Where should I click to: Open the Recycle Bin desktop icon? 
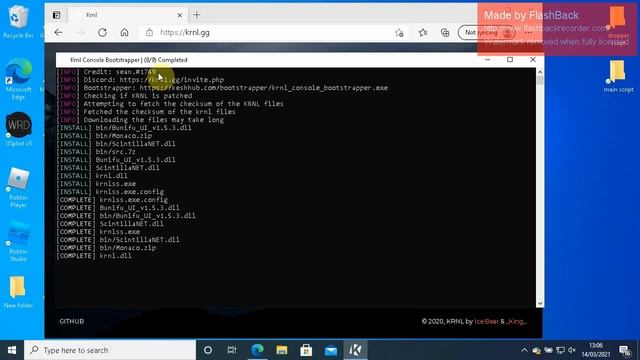point(18,22)
